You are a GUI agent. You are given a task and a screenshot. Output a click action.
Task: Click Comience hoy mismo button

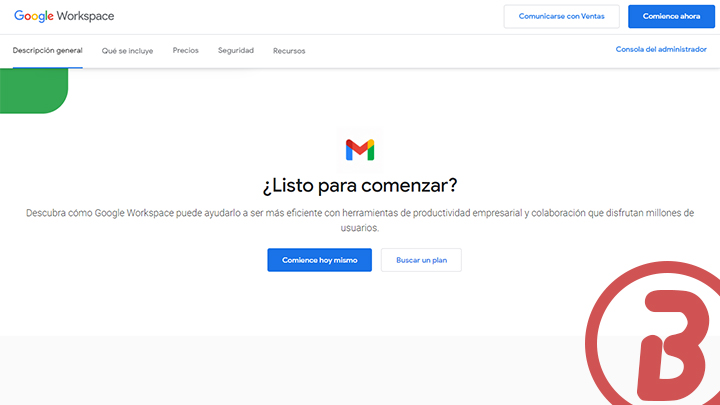pyautogui.click(x=320, y=260)
